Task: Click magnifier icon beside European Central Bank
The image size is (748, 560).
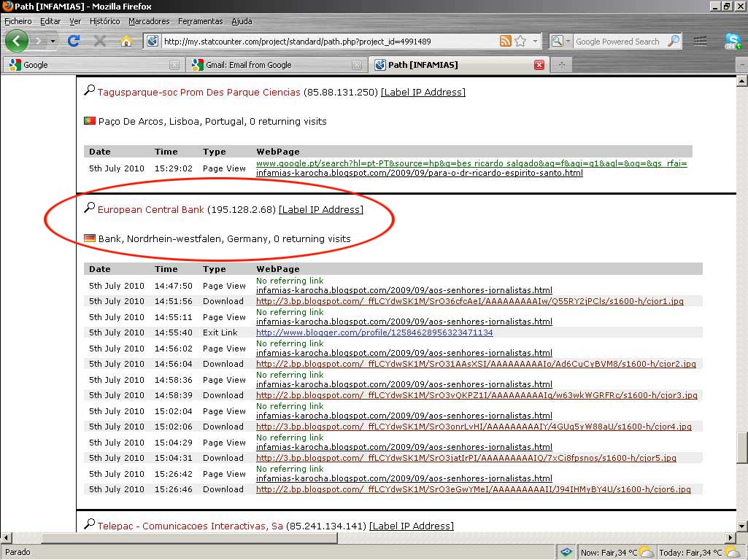Action: point(89,207)
